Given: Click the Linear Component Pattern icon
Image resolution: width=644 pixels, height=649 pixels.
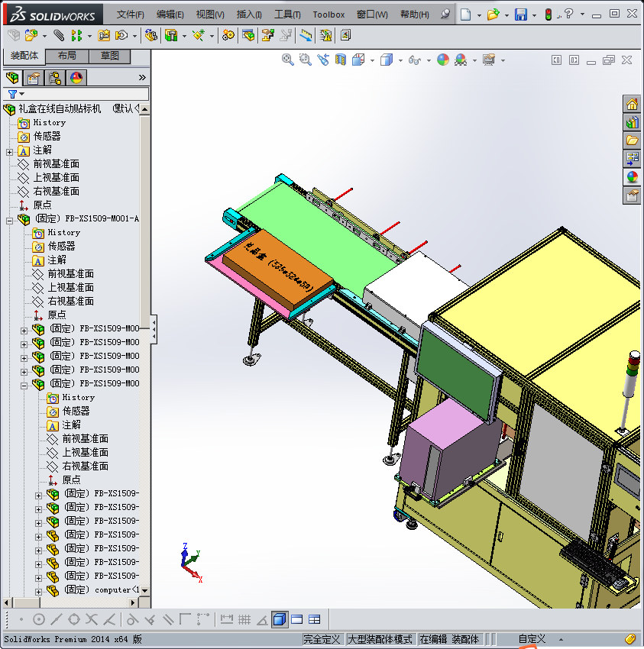Looking at the screenshot, I should click(x=76, y=36).
